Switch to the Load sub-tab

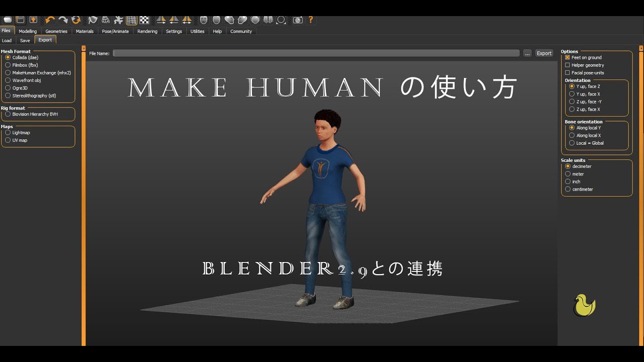pos(7,40)
